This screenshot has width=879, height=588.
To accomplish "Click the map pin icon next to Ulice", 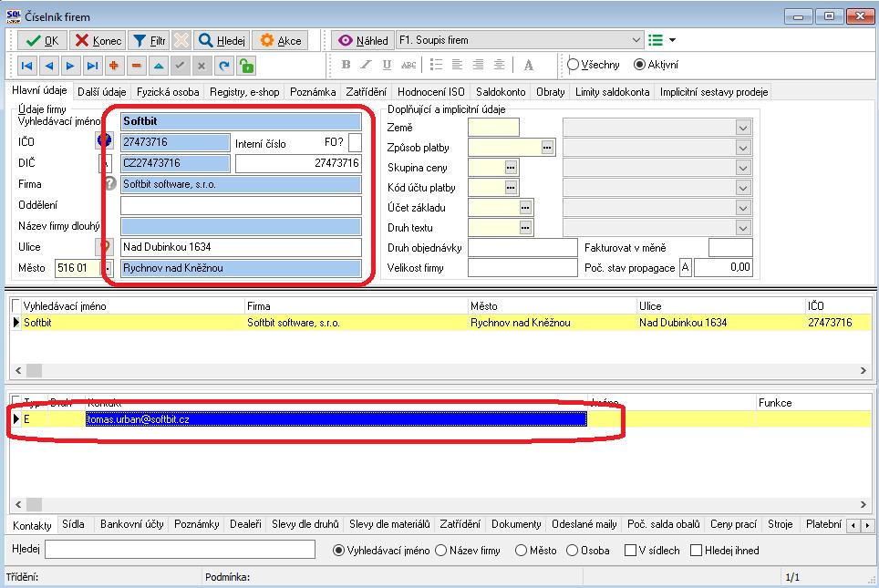I will [104, 247].
